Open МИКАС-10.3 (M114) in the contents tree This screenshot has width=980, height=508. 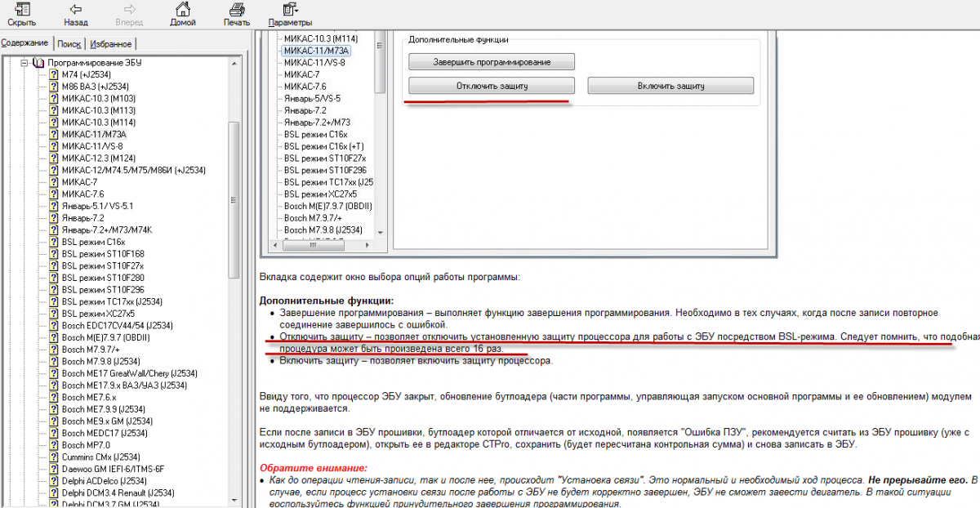99,123
